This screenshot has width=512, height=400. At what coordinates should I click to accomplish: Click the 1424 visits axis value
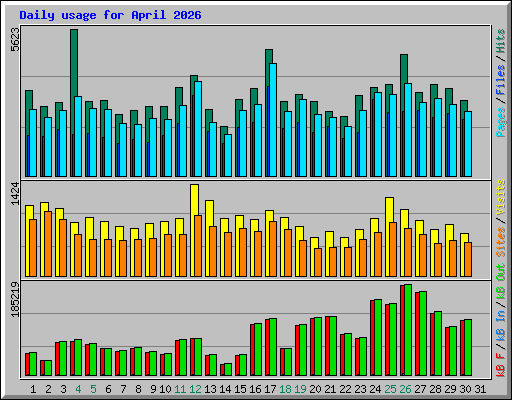click(15, 194)
